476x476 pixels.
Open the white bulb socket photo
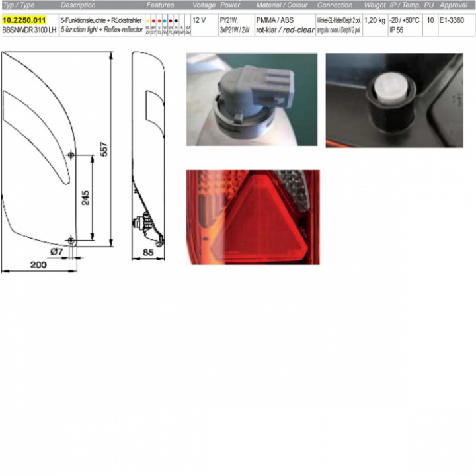point(394,100)
